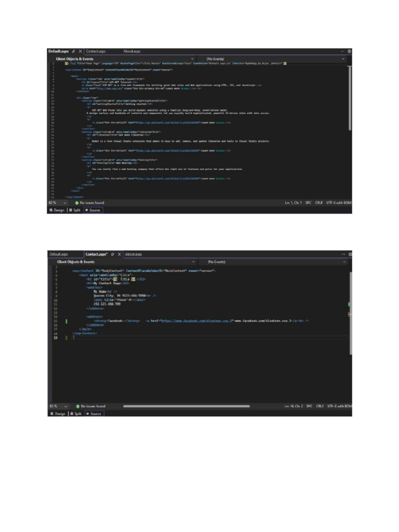This screenshot has height=532, width=399.
Task: Place the cursor on line 19 in the bottom editor
Action: (210, 338)
